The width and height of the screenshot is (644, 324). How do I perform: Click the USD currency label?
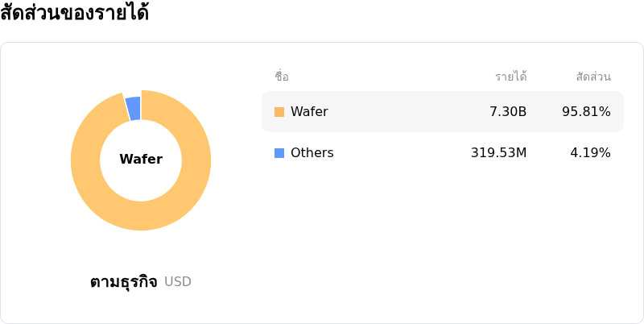(178, 282)
